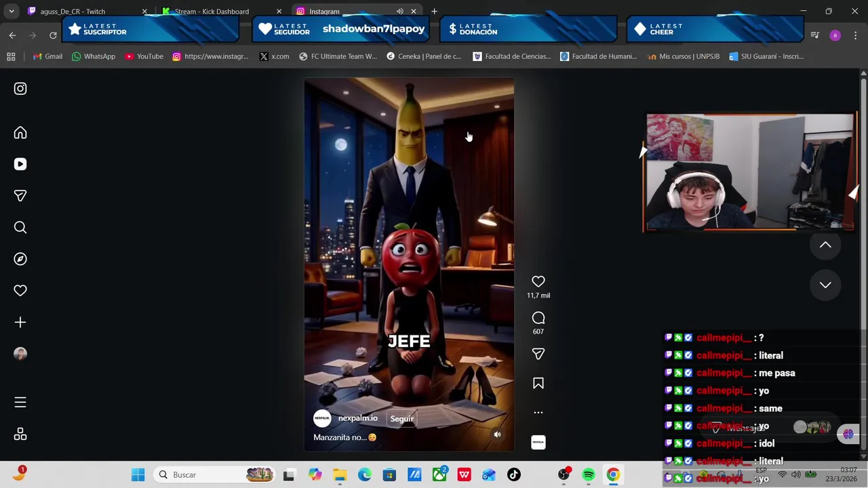Open Facultad de Humanidades bookmark

coord(598,56)
